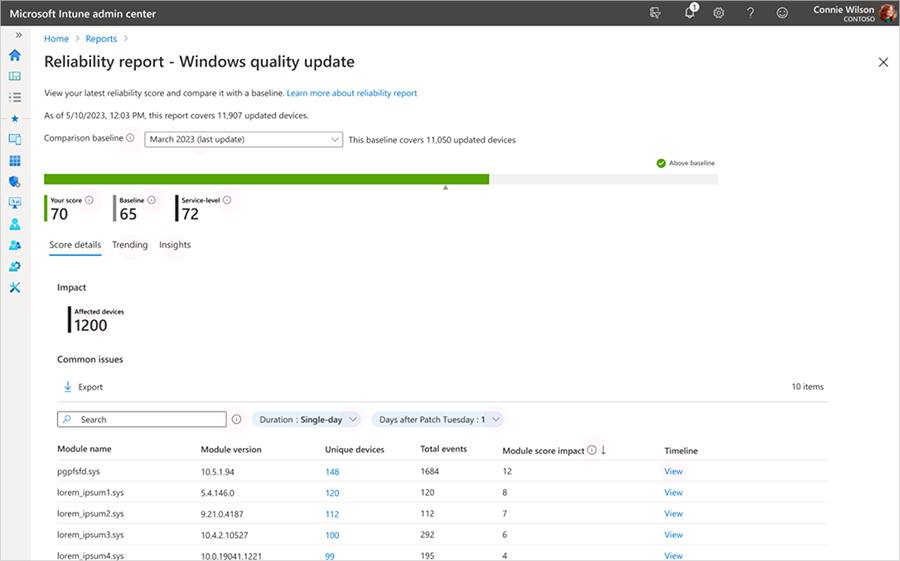Select the Affected devices 1200 value
This screenshot has width=900, height=561.
(x=91, y=326)
